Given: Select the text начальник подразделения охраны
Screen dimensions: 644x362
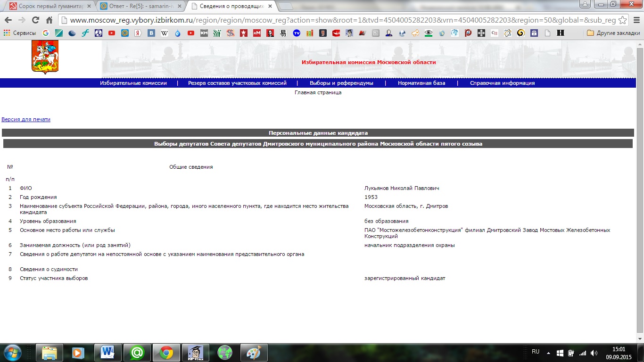Looking at the screenshot, I should (x=409, y=245).
